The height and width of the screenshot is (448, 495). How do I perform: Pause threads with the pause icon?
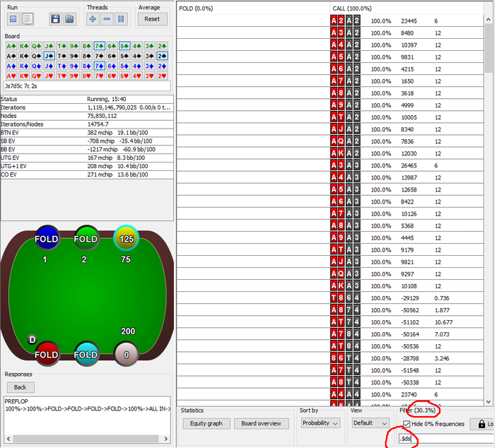click(x=121, y=19)
